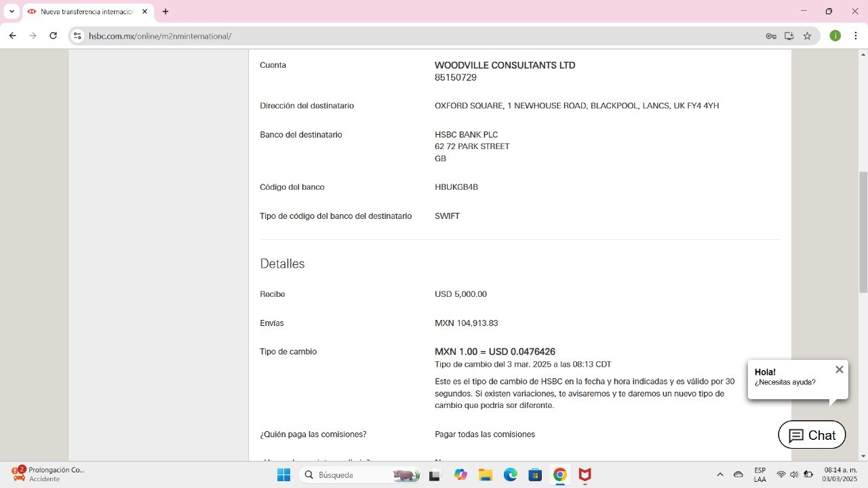868x488 pixels.
Task: View site information icon beside URL
Action: 77,36
